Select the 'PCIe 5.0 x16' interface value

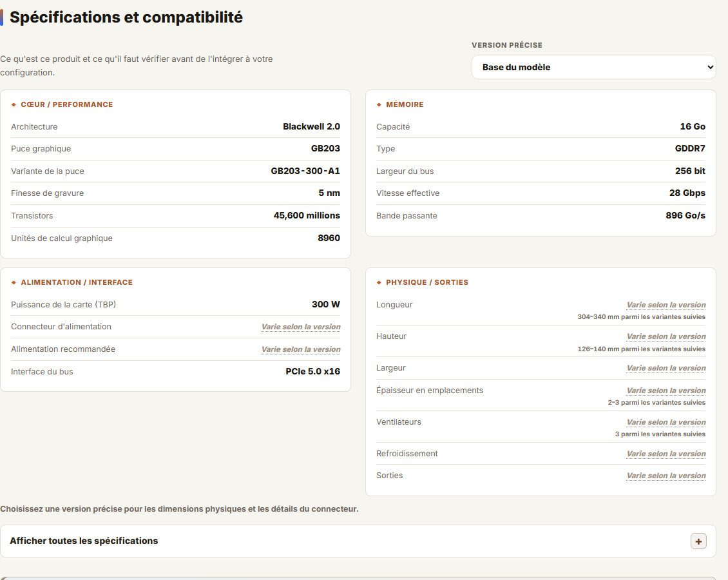coord(313,371)
